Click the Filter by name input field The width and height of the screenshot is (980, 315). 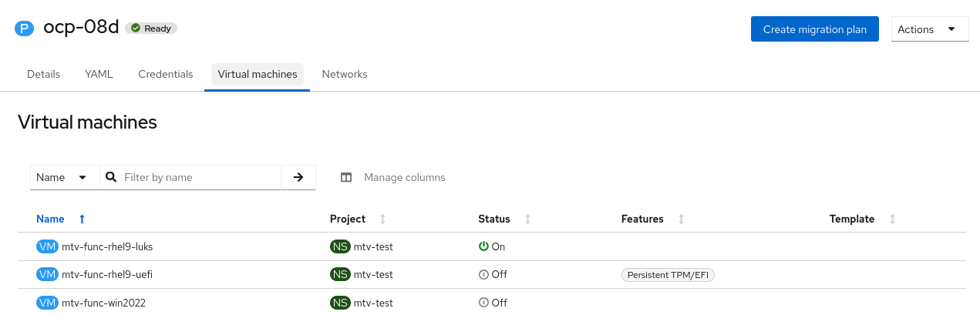click(x=199, y=177)
